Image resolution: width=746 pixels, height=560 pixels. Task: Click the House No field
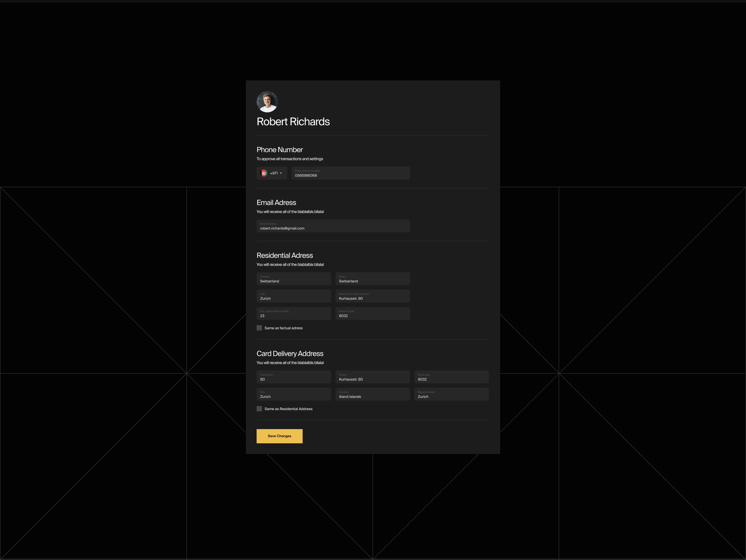294,377
